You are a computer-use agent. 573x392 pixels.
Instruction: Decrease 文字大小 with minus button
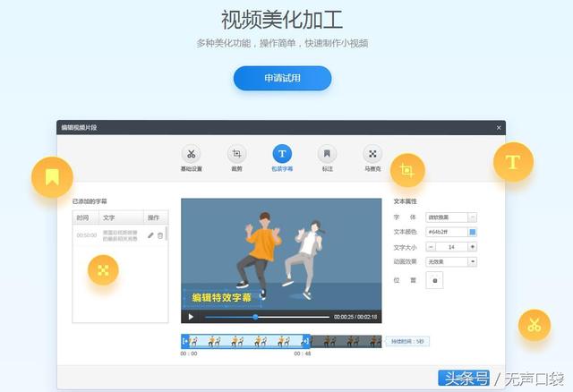tap(432, 246)
